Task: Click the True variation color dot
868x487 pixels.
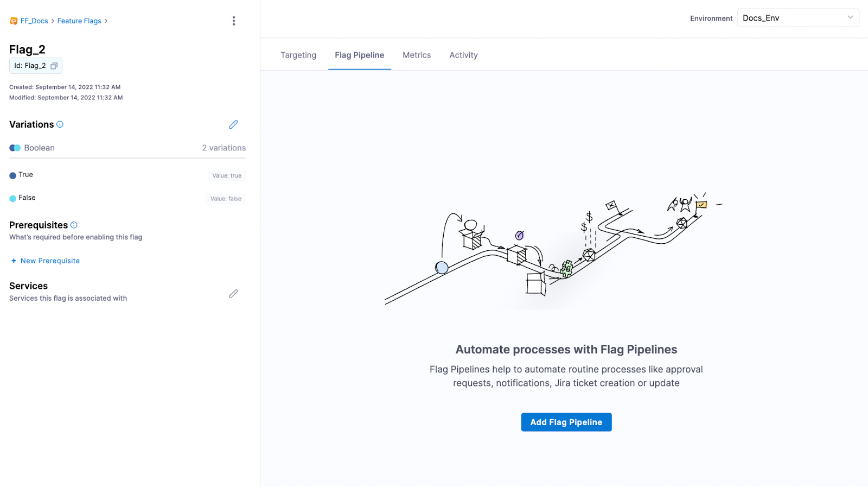Action: point(12,175)
